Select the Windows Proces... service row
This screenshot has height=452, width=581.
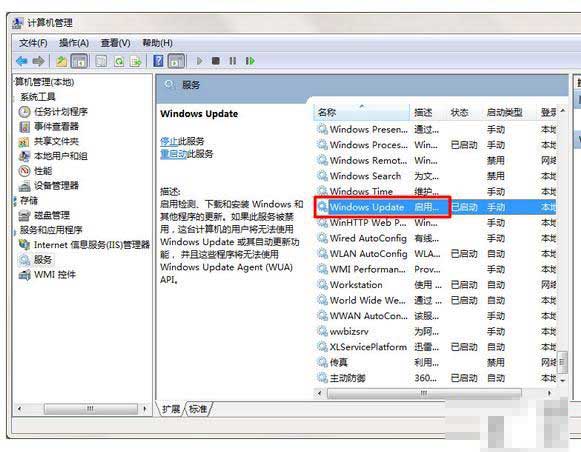[436, 144]
